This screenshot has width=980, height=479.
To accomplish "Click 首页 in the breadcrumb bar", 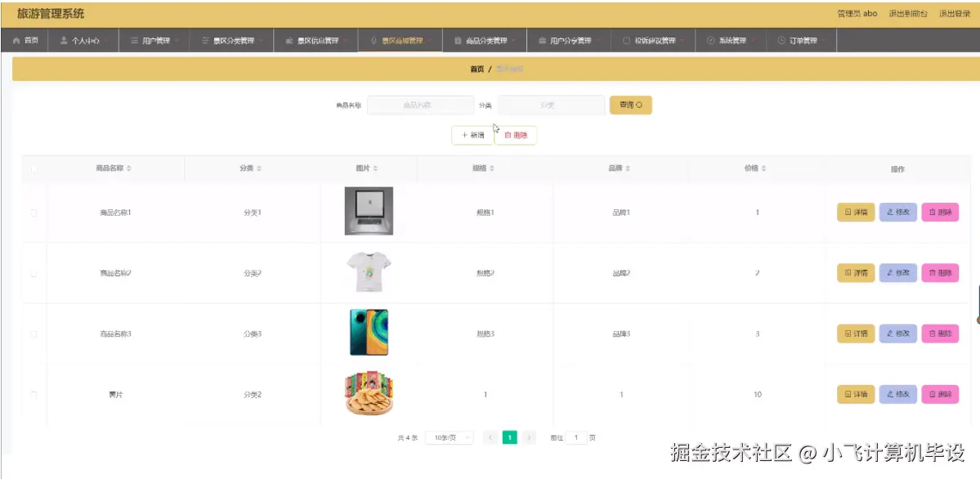I will coord(477,69).
